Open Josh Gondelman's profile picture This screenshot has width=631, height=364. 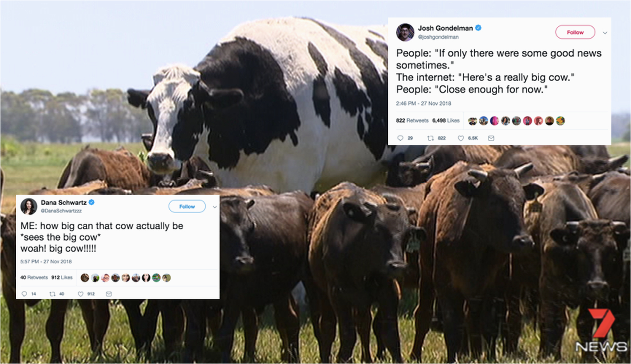(x=405, y=32)
